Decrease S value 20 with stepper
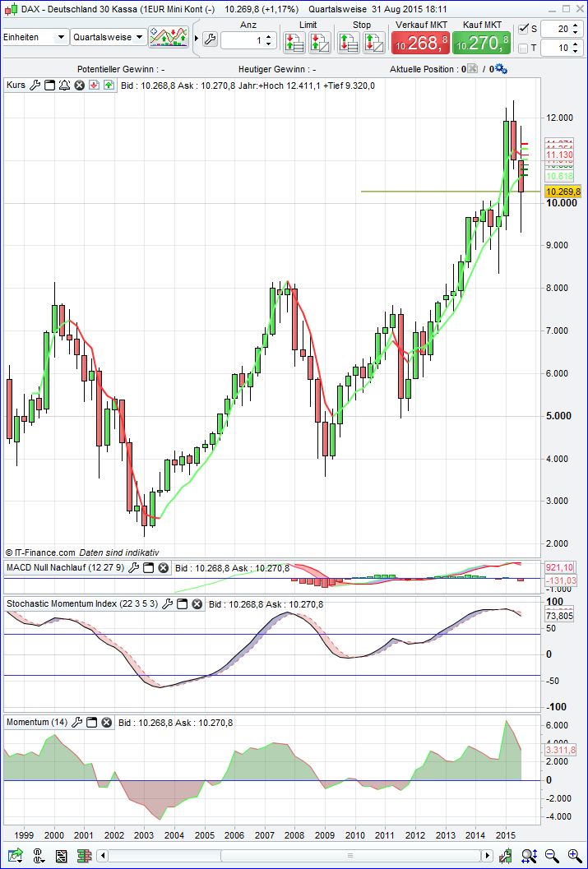 pos(575,33)
